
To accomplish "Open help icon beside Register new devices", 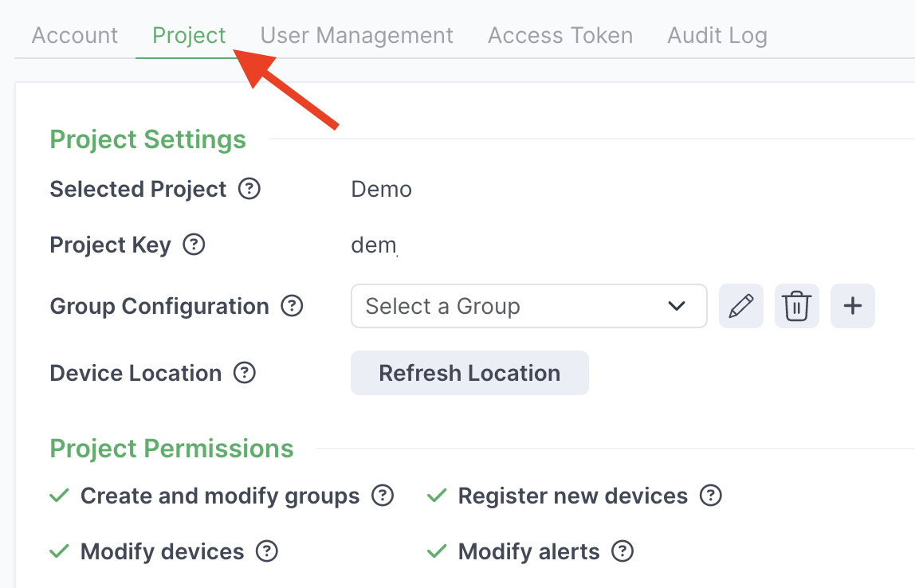I will [711, 496].
